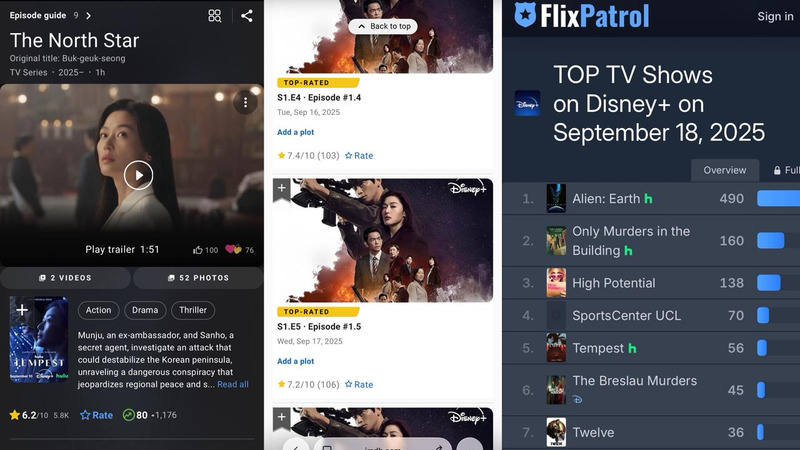
Task: Add Tempest poster to watchlist with plus icon
Action: (x=22, y=310)
